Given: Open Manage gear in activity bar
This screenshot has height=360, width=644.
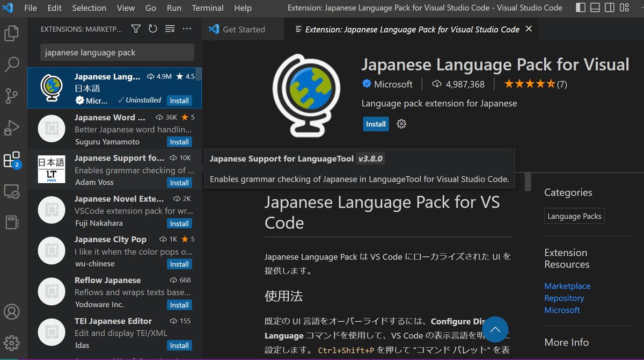Looking at the screenshot, I should tap(12, 343).
